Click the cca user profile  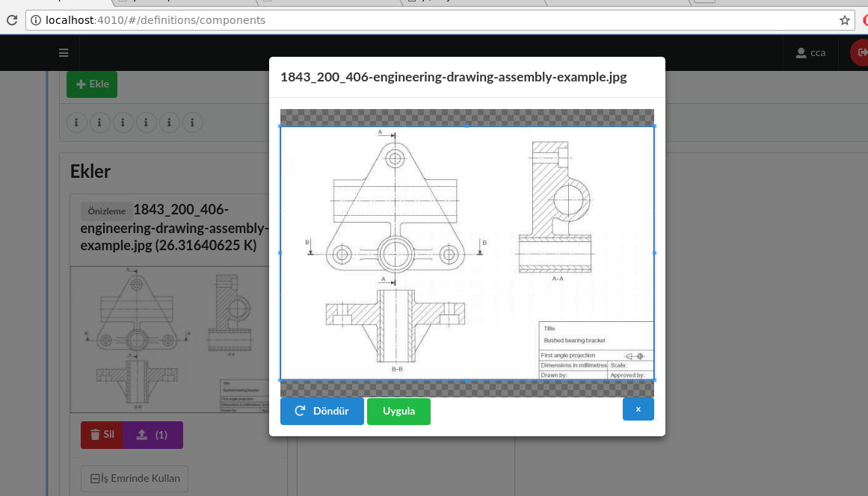[810, 52]
